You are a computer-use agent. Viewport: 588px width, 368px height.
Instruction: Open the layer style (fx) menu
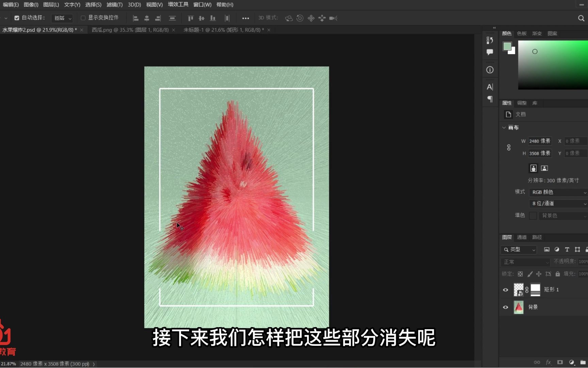tap(548, 362)
